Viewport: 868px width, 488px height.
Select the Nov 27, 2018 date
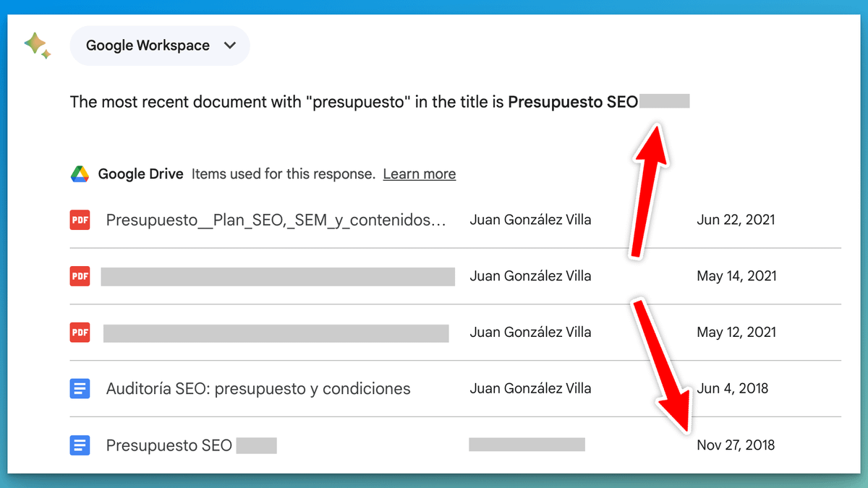(736, 445)
